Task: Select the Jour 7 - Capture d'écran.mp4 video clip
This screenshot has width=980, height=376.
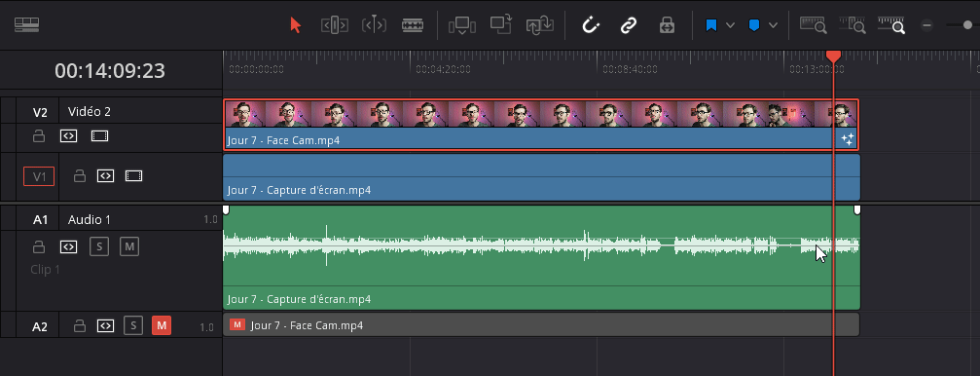Action: coord(541,177)
